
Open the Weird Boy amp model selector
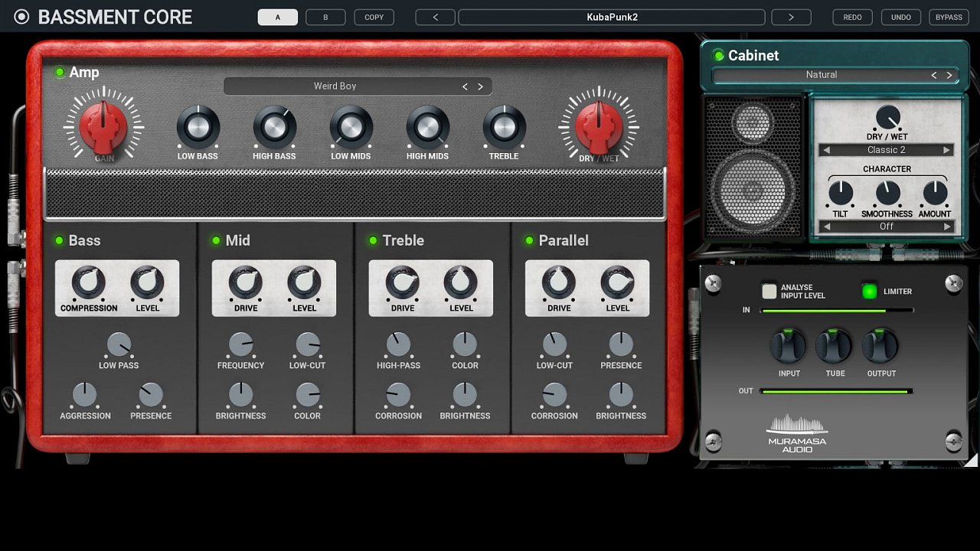(x=335, y=86)
